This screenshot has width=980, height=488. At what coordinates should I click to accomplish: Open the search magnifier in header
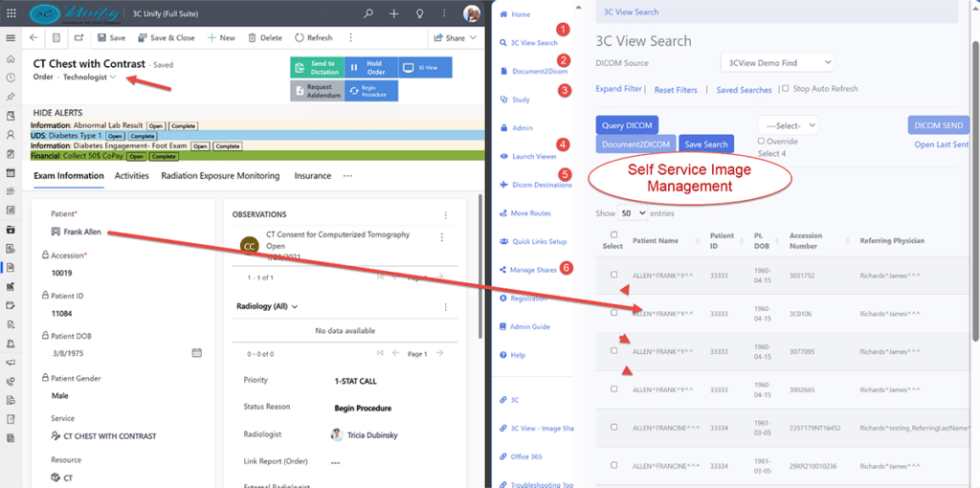(368, 13)
